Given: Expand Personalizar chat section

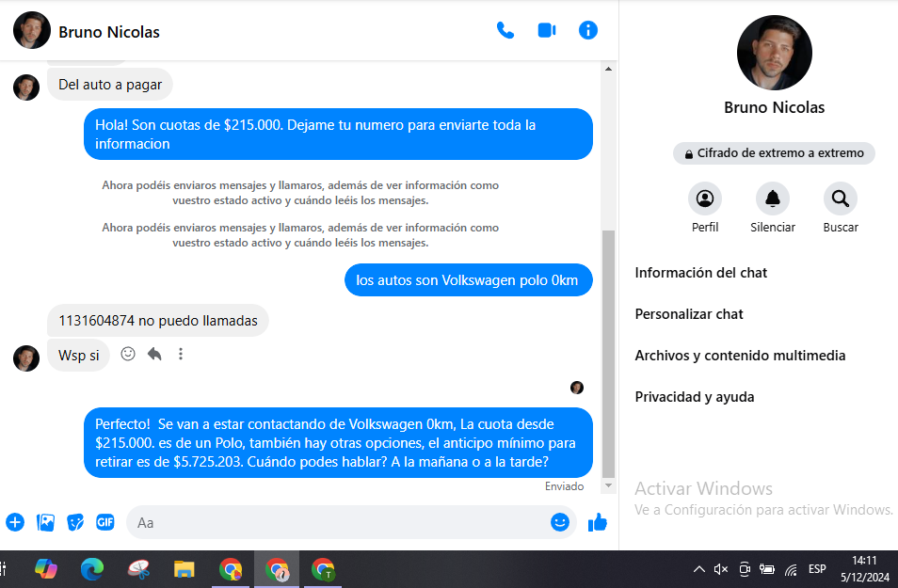Looking at the screenshot, I should pyautogui.click(x=689, y=313).
